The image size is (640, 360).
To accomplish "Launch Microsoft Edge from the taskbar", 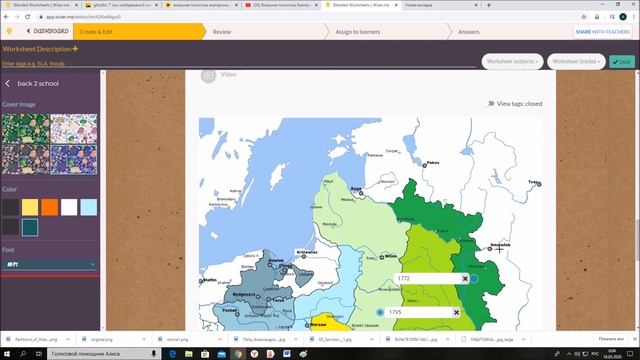I will pyautogui.click(x=172, y=353).
